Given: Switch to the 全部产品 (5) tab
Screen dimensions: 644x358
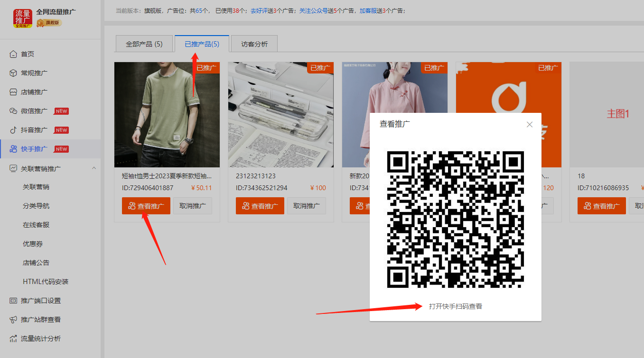Looking at the screenshot, I should 144,44.
